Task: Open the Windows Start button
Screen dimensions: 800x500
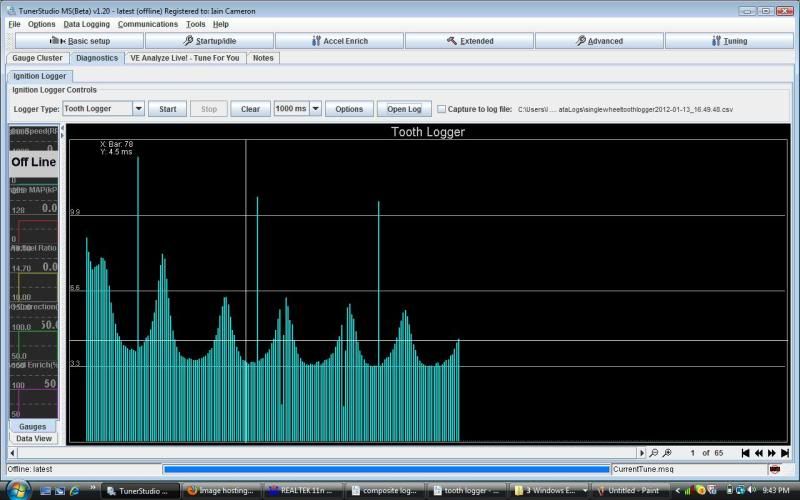Action: [x=16, y=490]
